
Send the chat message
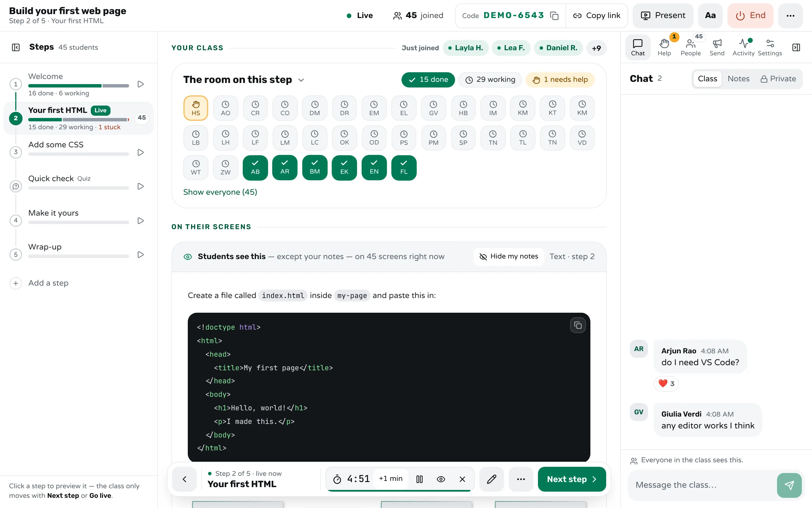click(789, 485)
